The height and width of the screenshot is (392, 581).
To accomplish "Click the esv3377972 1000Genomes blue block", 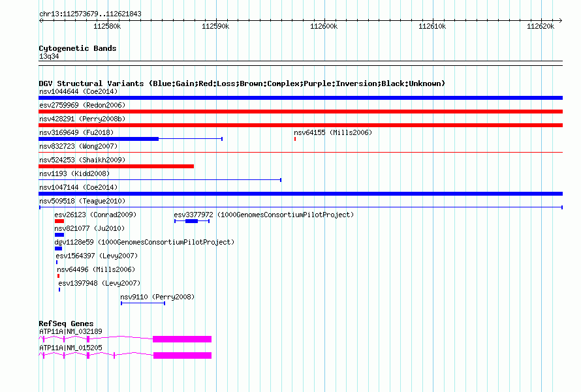I will coord(191,221).
